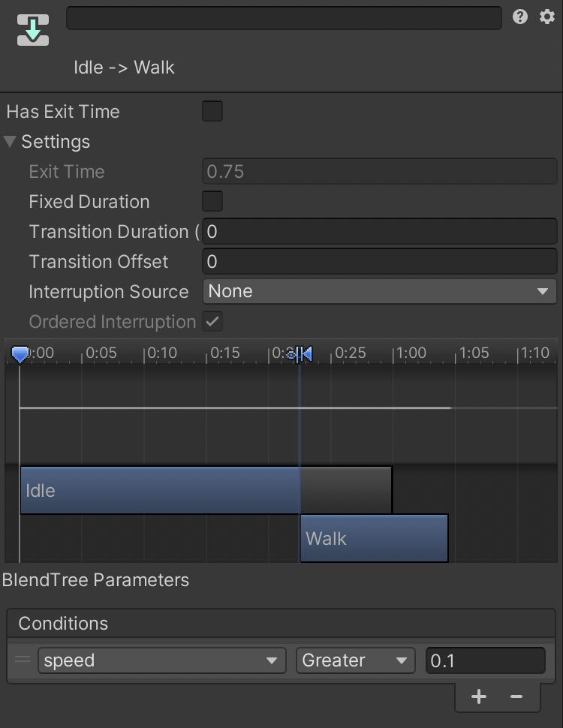Select the Idle clip bar in timeline
The height and width of the screenshot is (728, 563).
point(159,491)
